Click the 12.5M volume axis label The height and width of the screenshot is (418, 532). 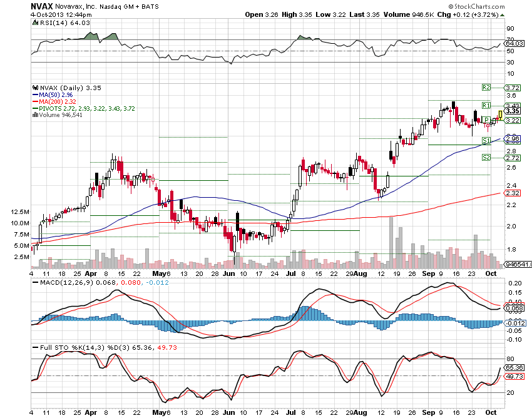(20, 212)
